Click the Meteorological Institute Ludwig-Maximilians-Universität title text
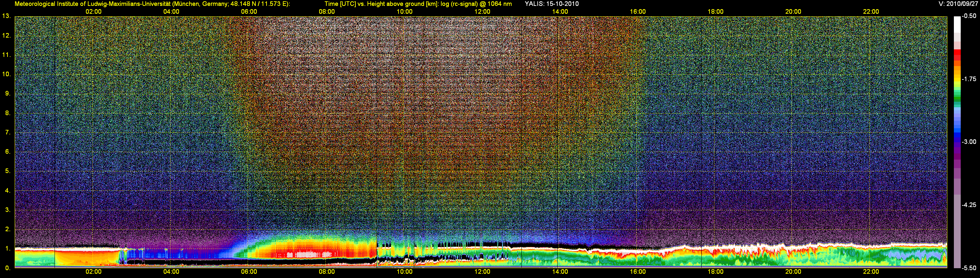This screenshot has width=980, height=278. coord(152,4)
